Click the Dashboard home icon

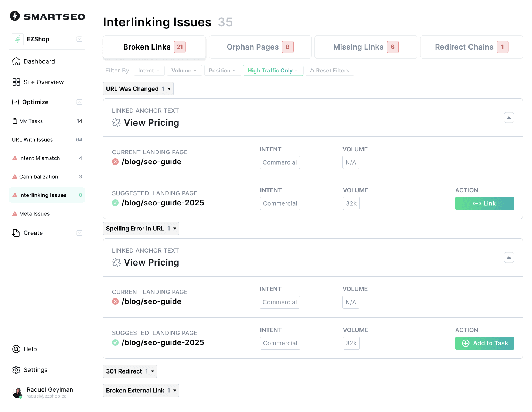(x=16, y=61)
